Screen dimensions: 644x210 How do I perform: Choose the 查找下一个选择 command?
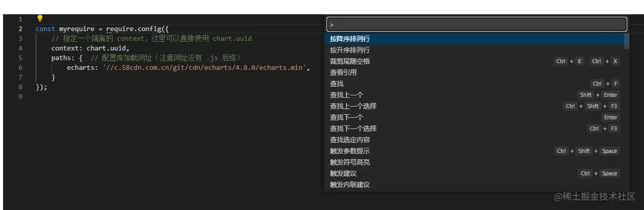click(474, 128)
